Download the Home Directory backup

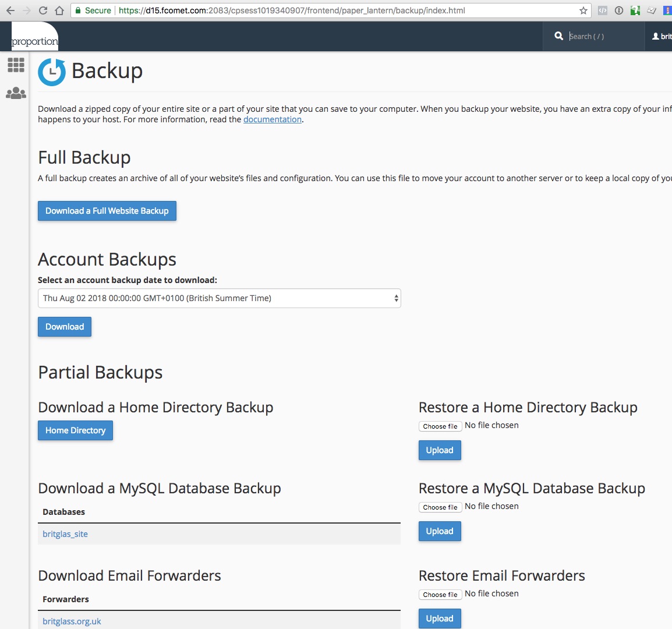75,430
